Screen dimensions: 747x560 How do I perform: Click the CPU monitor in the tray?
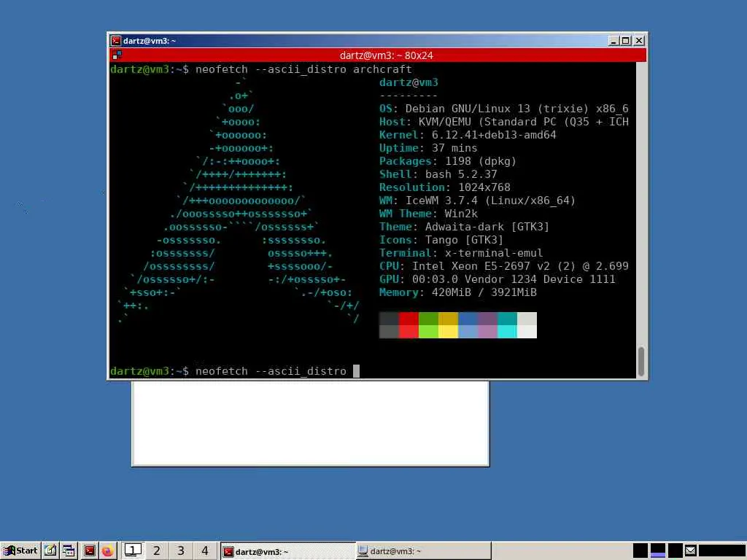640,551
